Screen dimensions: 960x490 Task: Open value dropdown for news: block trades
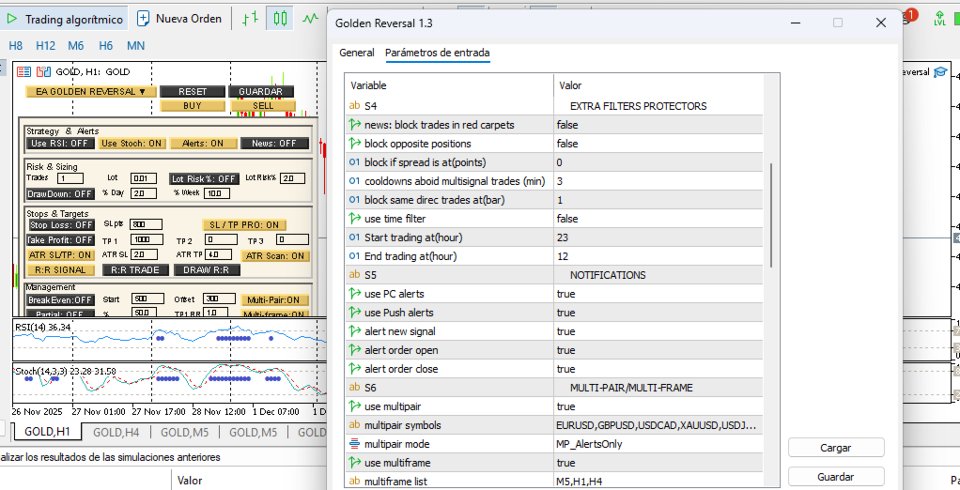[659, 125]
